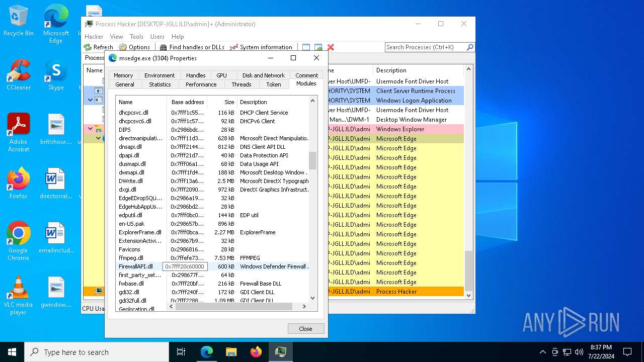
Task: Open the Users menu
Action: pos(157,37)
